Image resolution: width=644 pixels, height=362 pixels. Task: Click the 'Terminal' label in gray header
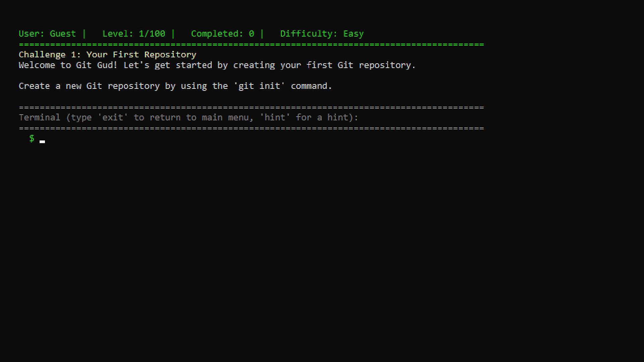pos(40,118)
